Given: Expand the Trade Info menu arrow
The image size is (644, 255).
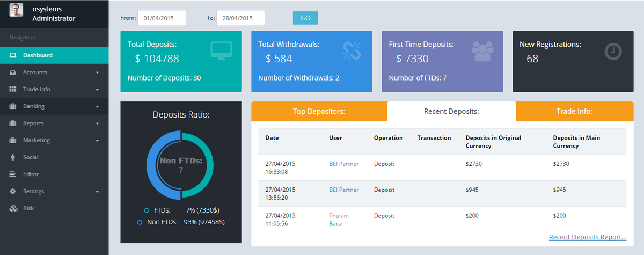Looking at the screenshot, I should tap(97, 90).
